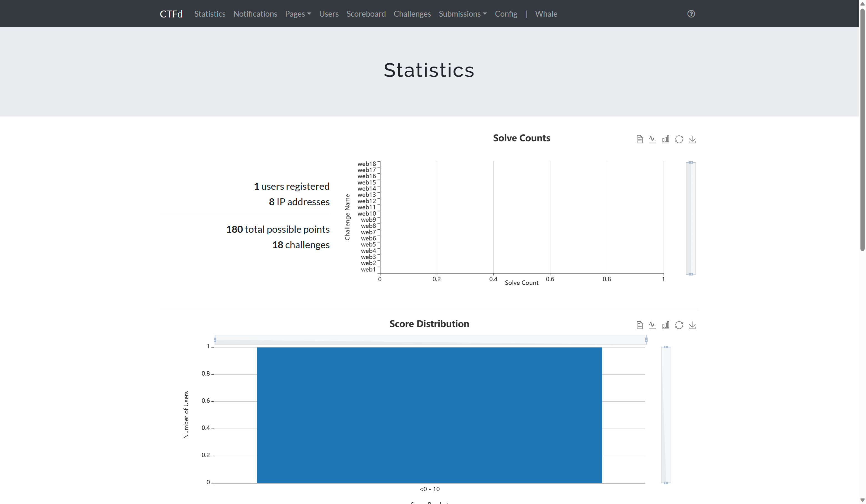Click the '8 IP addresses' text
This screenshot has width=866, height=504.
coord(299,202)
